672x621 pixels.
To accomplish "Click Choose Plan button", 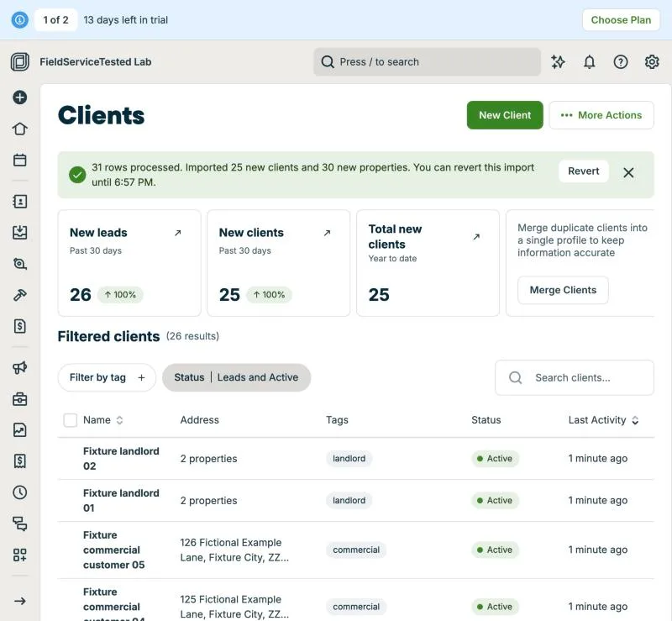I will (x=621, y=19).
